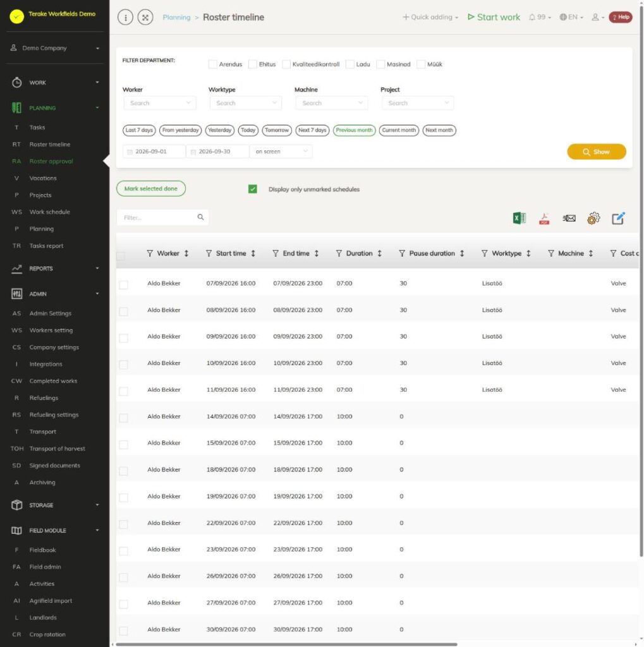Open Vacations in the sidebar
The height and width of the screenshot is (647, 644).
tap(43, 178)
